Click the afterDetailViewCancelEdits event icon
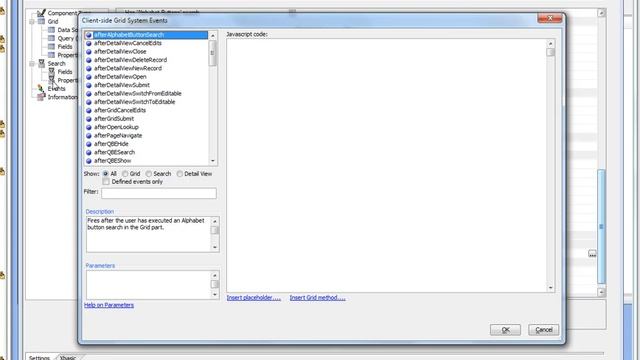The width and height of the screenshot is (640, 360). (x=89, y=43)
